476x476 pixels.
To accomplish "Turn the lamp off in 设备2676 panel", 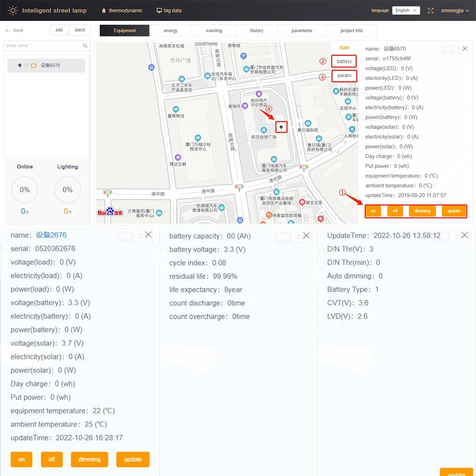I will tap(52, 459).
